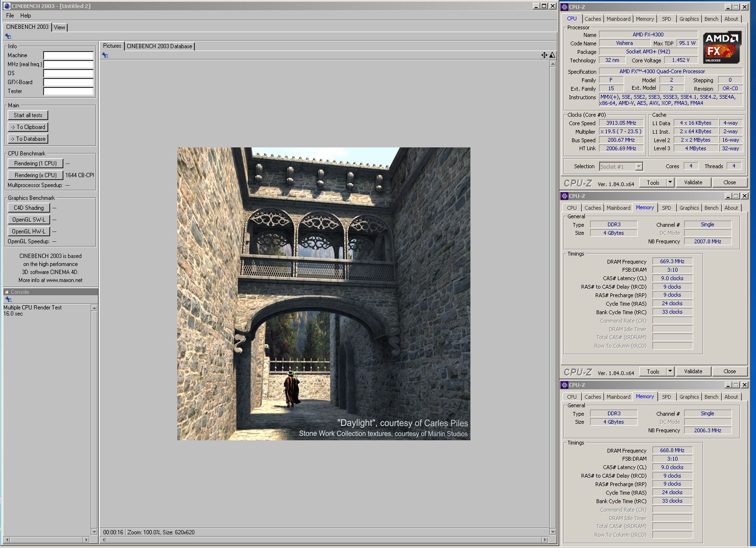This screenshot has height=548, width=756.
Task: Click into the GFX-Board input field
Action: click(x=69, y=82)
